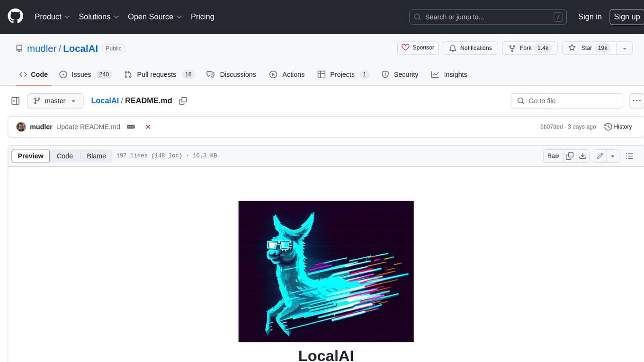Switch to the Pull requests tab
The height and width of the screenshot is (362, 644).
(159, 74)
